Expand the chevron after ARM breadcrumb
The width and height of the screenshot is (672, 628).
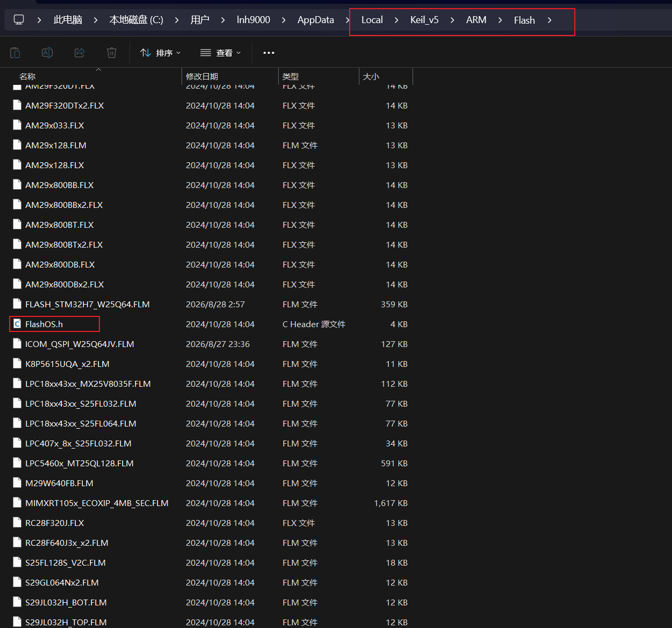[x=500, y=20]
